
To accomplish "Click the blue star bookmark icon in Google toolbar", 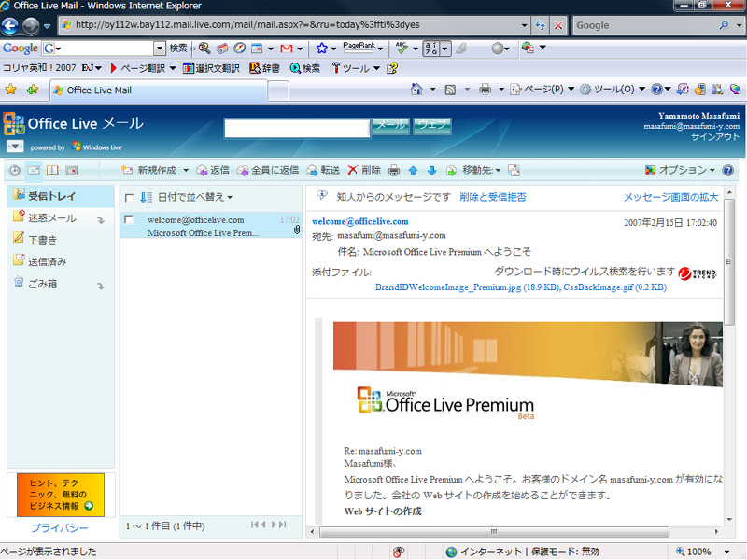I will 322,49.
